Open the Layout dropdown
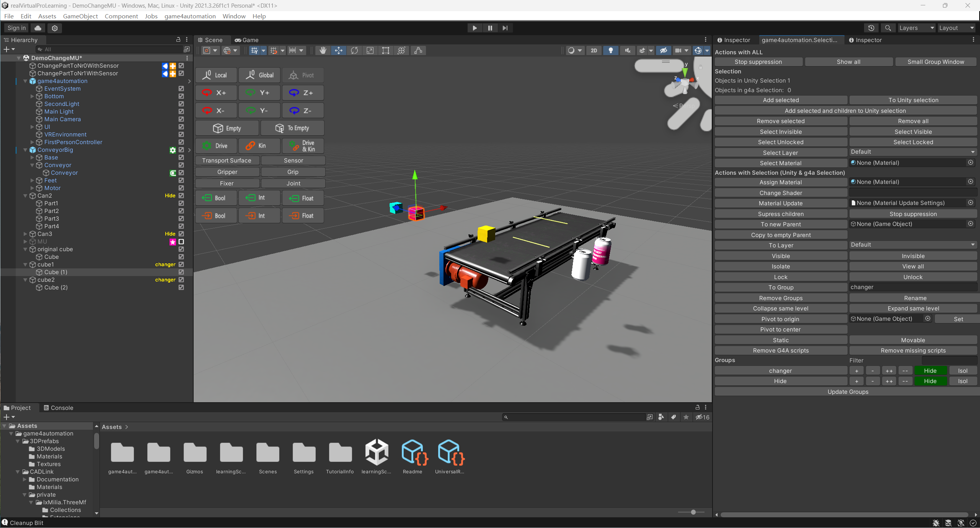Image resolution: width=980 pixels, height=528 pixels. click(956, 28)
